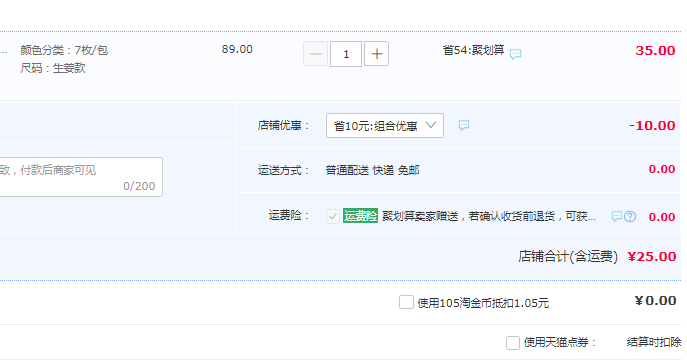Image resolution: width=687 pixels, height=361 pixels.
Task: Click the item subtotal 35.00
Action: (x=655, y=50)
